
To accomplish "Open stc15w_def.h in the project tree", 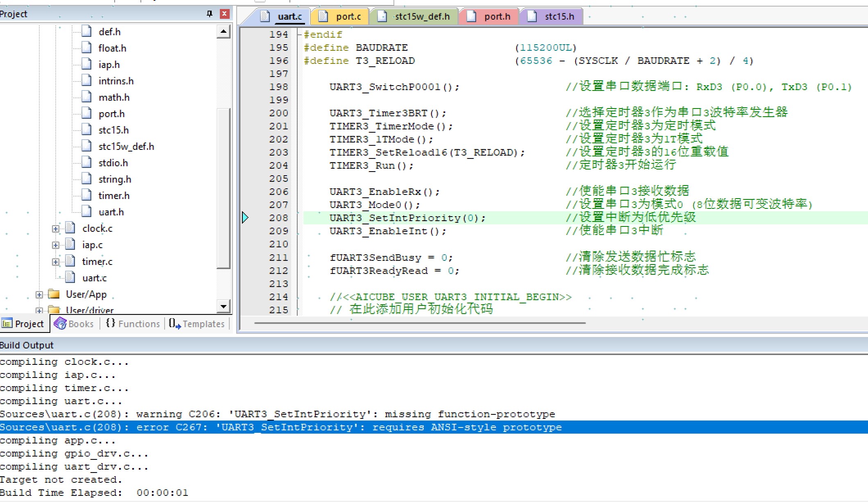I will pos(126,147).
